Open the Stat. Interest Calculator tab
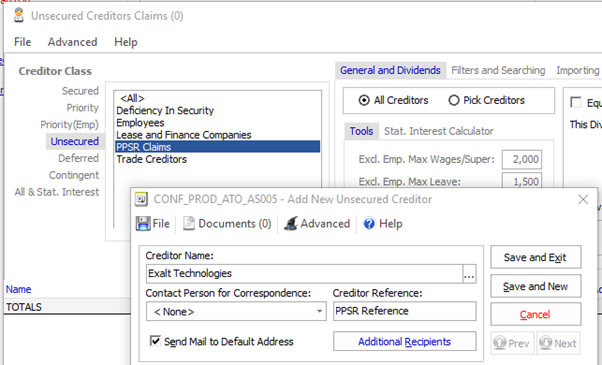602x365 pixels. (438, 131)
